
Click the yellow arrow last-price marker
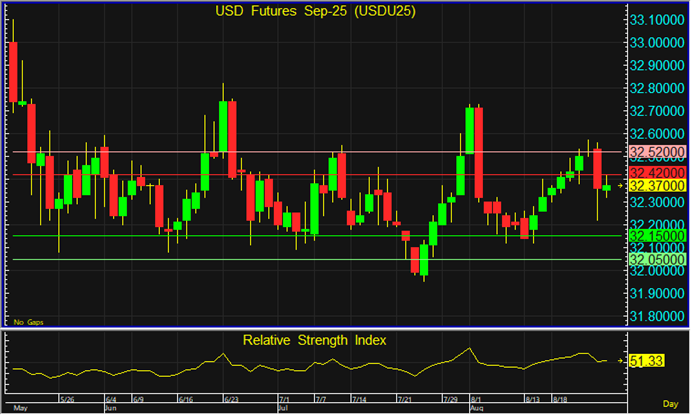pyautogui.click(x=620, y=186)
